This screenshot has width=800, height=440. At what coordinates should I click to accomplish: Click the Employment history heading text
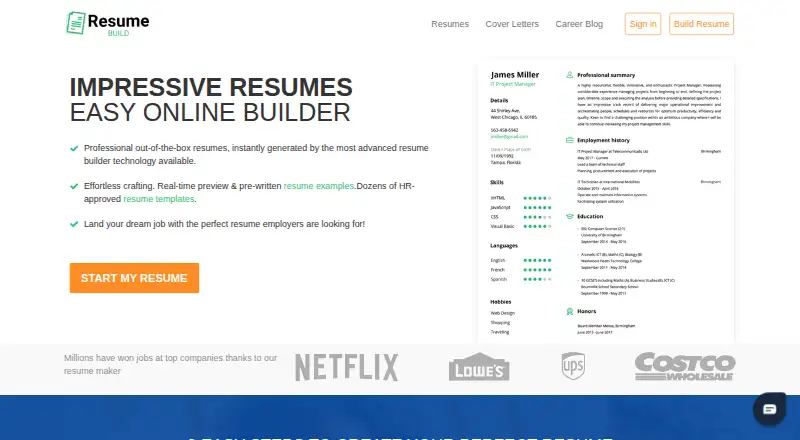(604, 140)
